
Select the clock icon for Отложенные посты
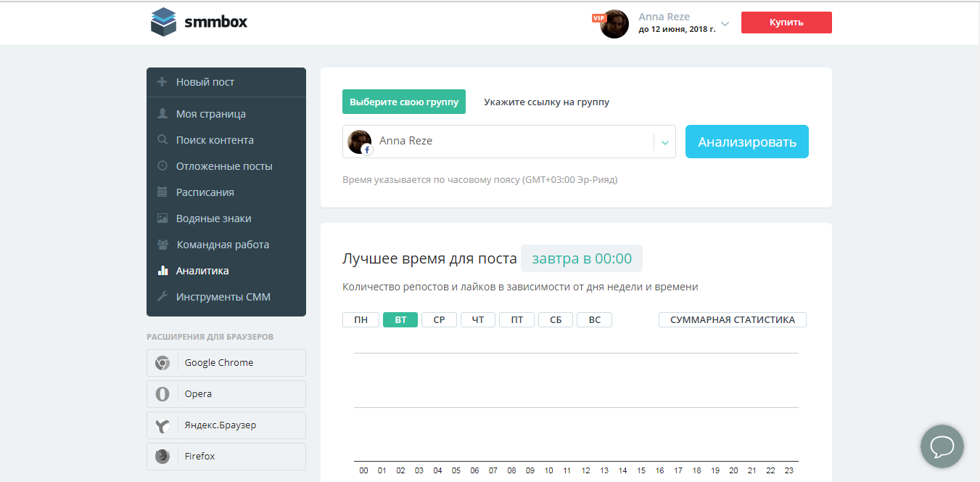(x=161, y=166)
